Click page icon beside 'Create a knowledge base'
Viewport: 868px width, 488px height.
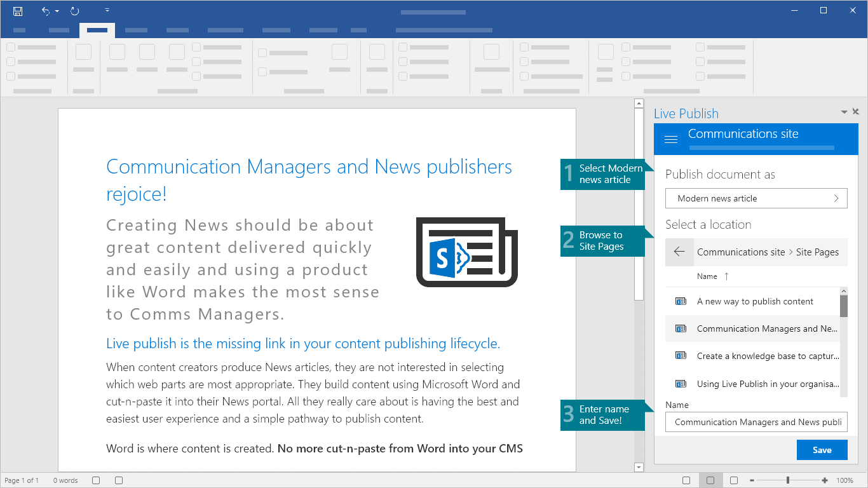pyautogui.click(x=681, y=356)
